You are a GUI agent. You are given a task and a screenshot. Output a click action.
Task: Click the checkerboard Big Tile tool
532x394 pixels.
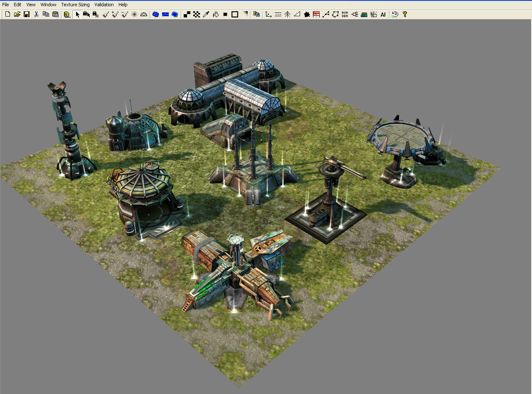tap(196, 14)
